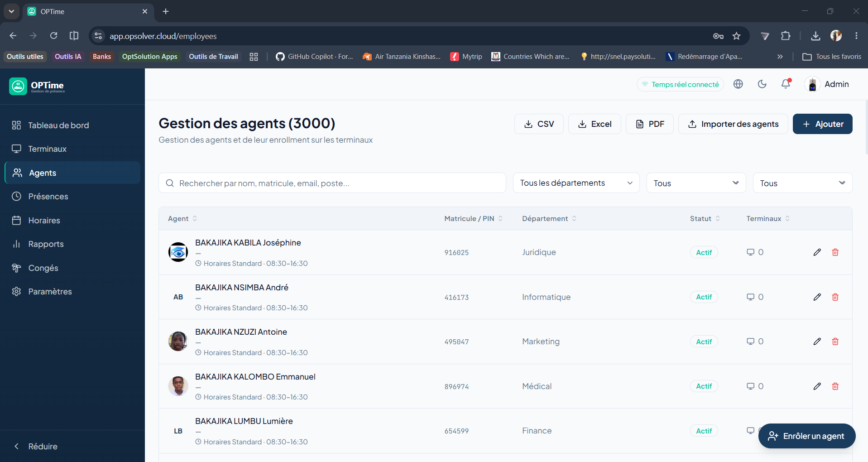Open GitHub Copilot bookmark

pos(314,57)
